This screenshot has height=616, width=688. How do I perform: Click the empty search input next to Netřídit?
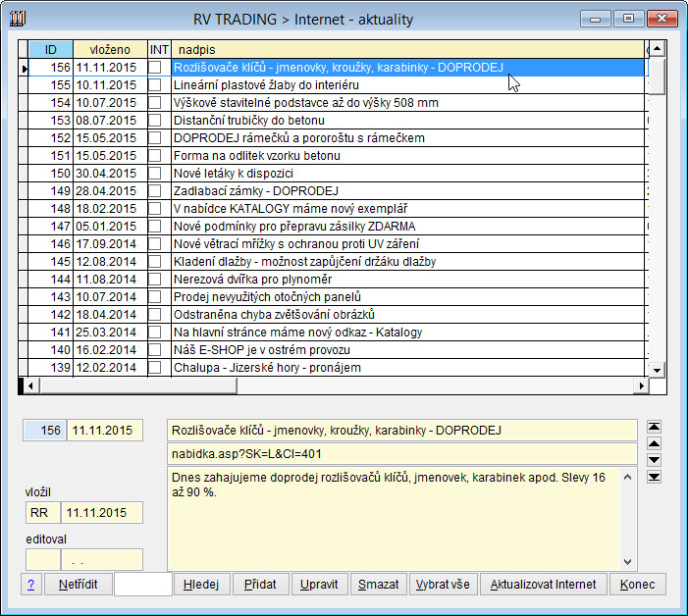pos(143,584)
